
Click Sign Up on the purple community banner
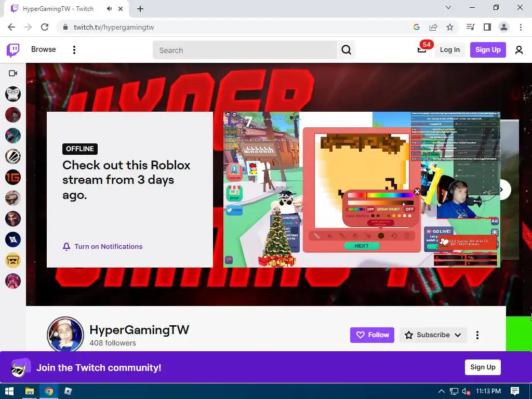[x=483, y=367]
